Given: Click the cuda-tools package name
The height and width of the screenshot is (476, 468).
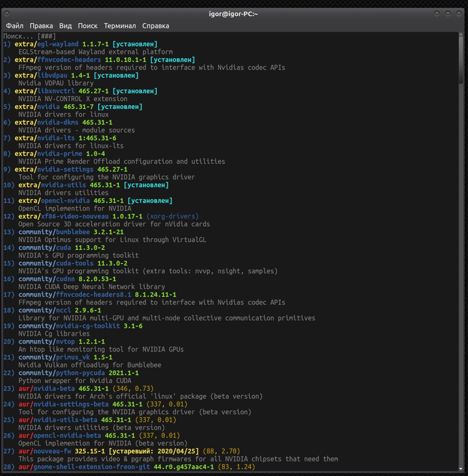Looking at the screenshot, I should pos(75,263).
